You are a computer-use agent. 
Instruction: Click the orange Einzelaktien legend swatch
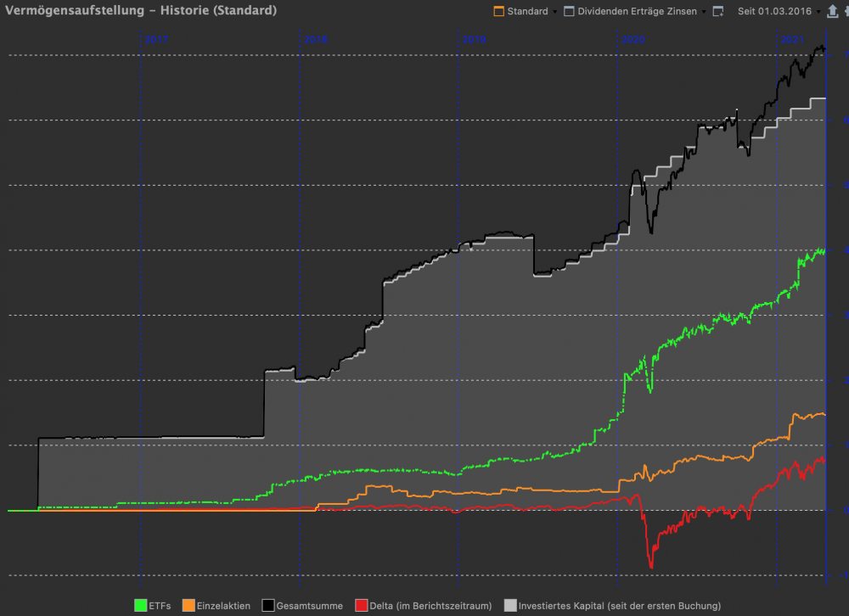tap(188, 606)
